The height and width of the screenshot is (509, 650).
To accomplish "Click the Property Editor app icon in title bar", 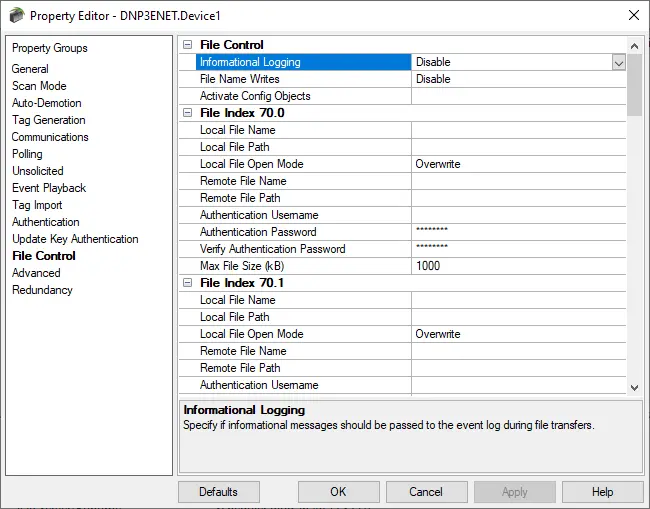I will coord(17,15).
